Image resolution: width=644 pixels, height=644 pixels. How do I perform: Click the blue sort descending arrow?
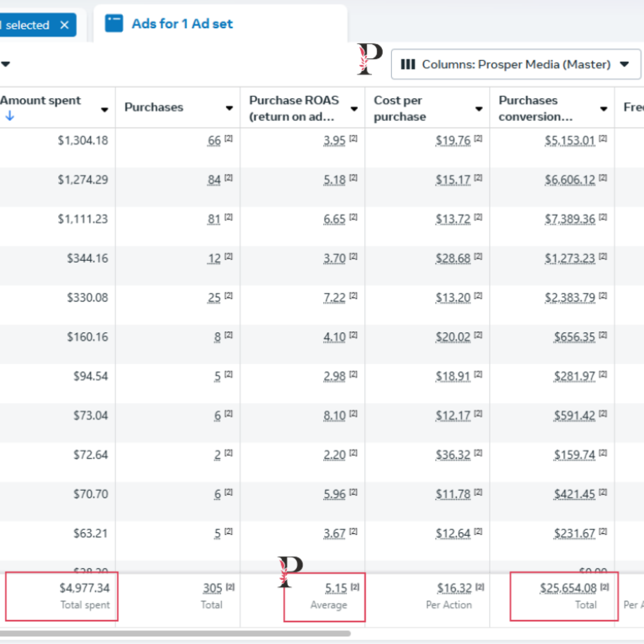coord(10,116)
